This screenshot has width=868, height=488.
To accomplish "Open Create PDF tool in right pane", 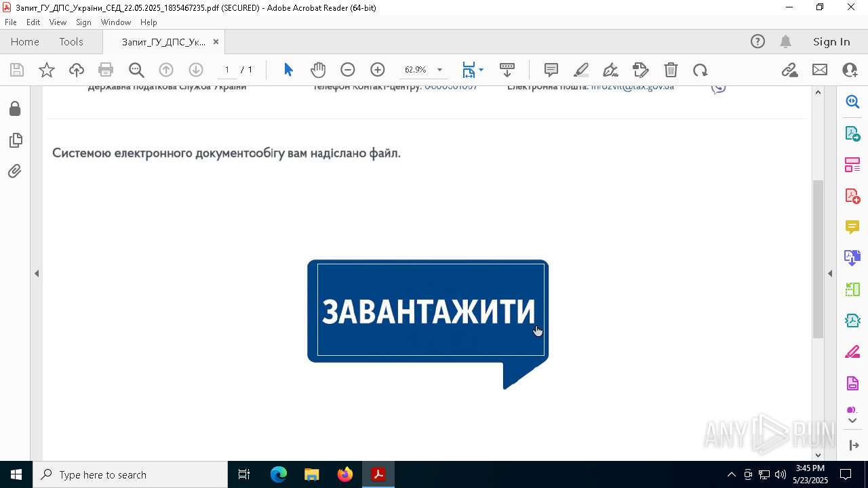I will pos(852,195).
